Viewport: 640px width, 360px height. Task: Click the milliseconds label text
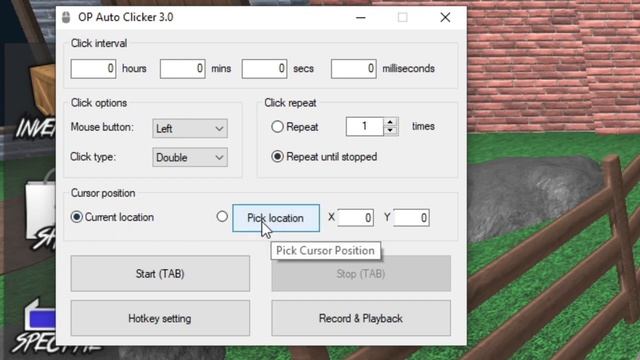coord(408,69)
